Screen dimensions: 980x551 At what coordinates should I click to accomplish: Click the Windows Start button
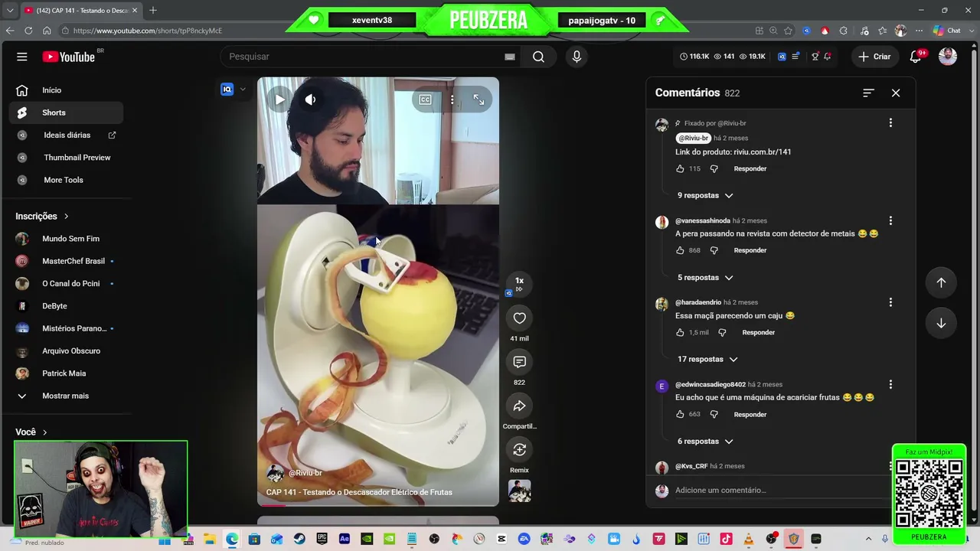(165, 540)
